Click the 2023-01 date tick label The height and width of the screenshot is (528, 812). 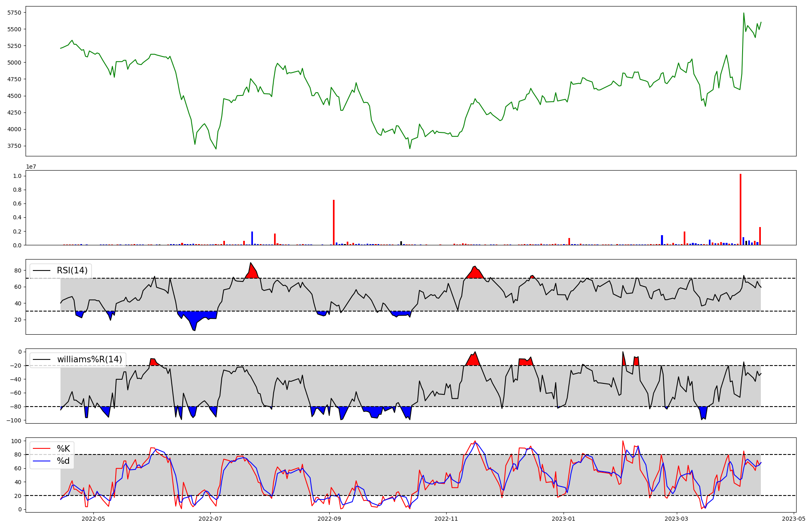click(564, 519)
